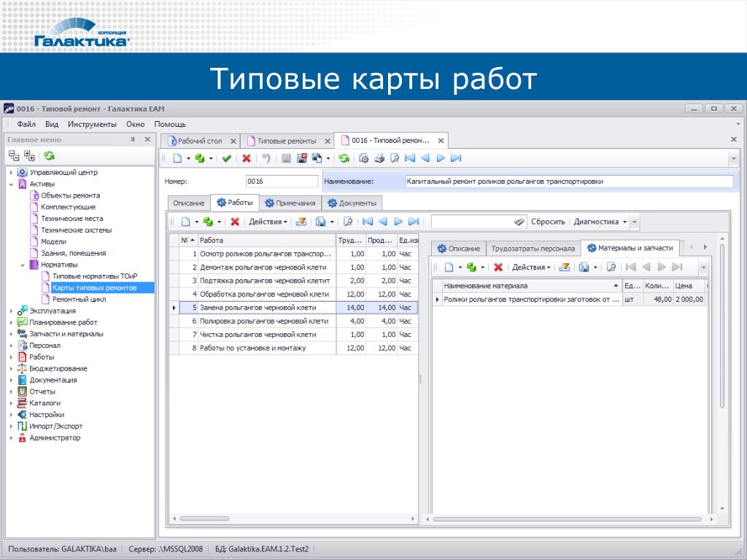Go to previous record in main toolbar
Image resolution: width=747 pixels, height=560 pixels.
[x=425, y=158]
